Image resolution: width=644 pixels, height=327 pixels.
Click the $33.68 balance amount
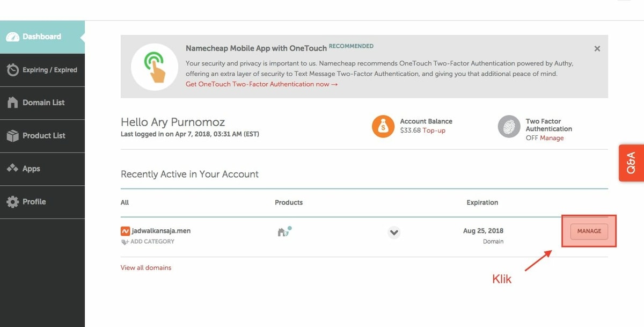click(x=411, y=130)
